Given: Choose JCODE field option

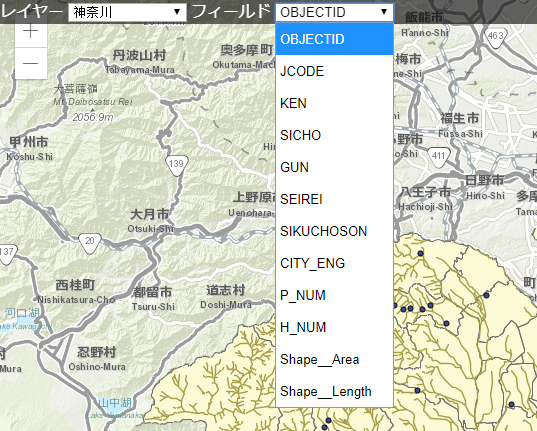Looking at the screenshot, I should [x=334, y=71].
